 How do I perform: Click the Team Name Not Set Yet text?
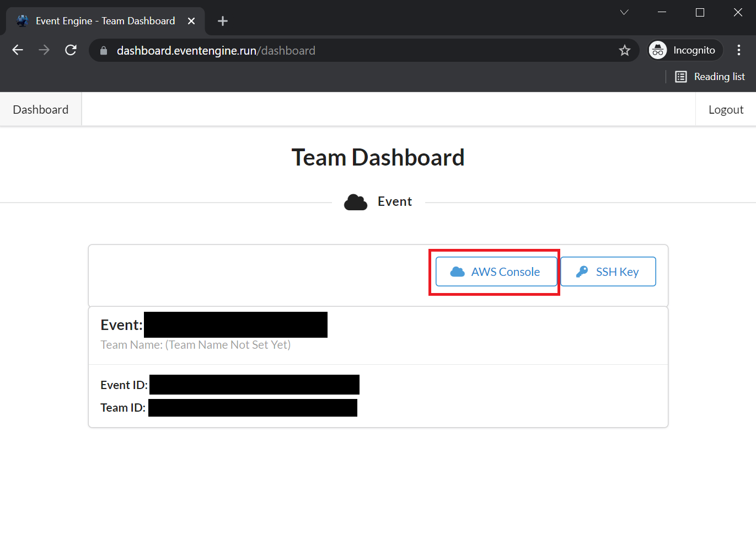228,345
